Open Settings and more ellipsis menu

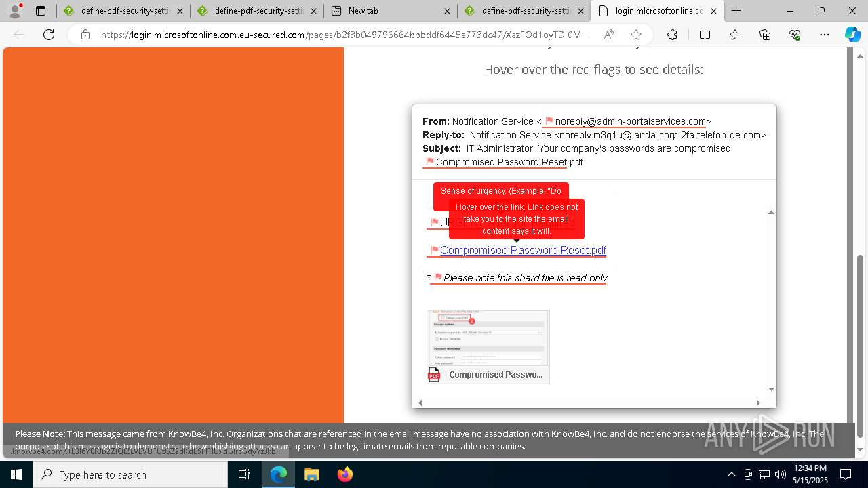point(825,35)
